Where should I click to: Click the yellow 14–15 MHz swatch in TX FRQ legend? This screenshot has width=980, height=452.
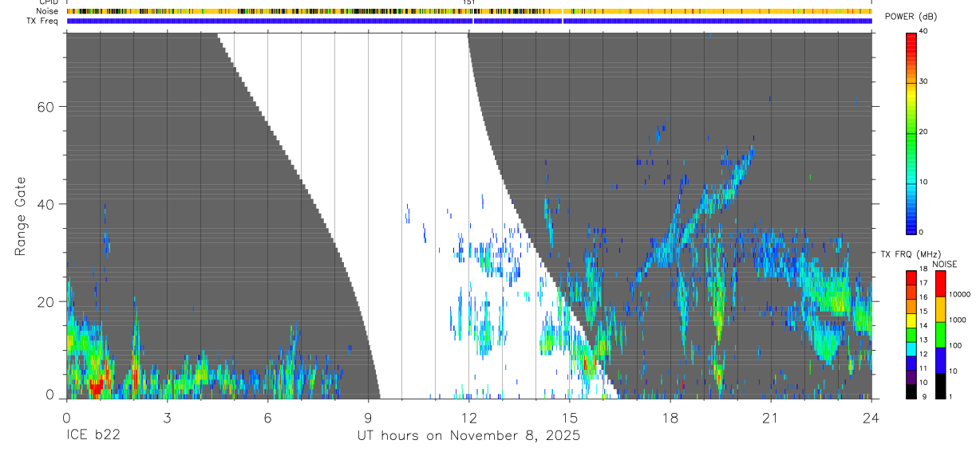tap(911, 320)
